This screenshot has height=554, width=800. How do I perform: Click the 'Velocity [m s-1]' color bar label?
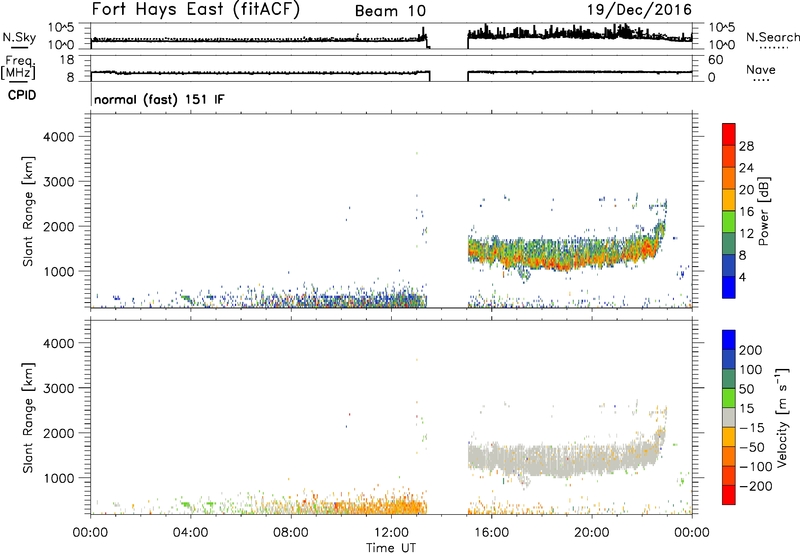click(782, 417)
